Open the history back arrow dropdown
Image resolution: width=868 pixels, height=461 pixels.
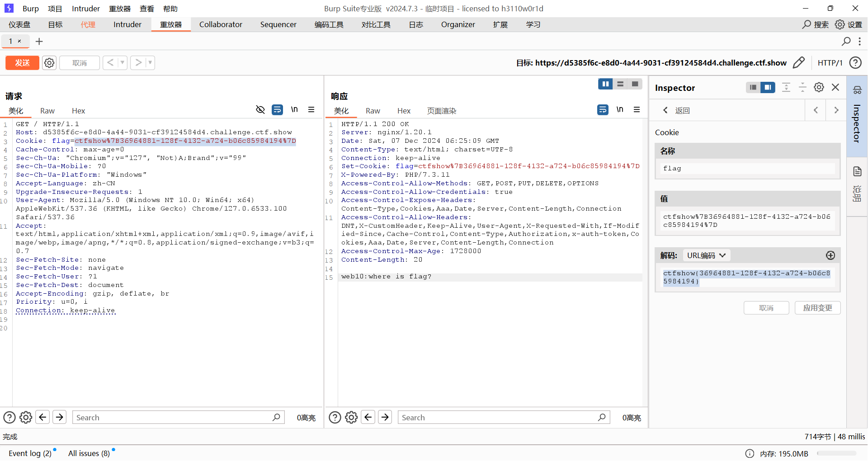[123, 63]
